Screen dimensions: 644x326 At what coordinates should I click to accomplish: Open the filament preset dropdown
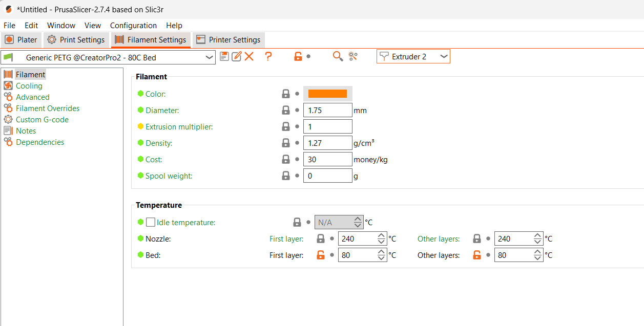(210, 57)
